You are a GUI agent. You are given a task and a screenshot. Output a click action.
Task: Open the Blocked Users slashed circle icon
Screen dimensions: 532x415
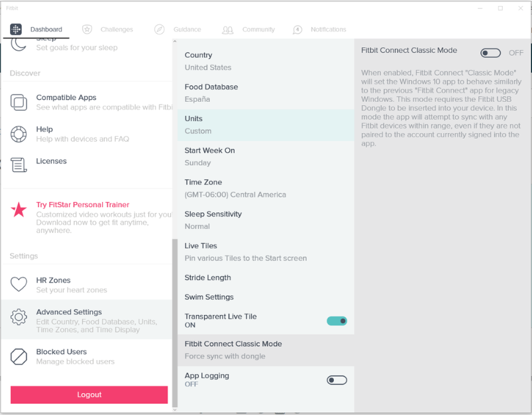pyautogui.click(x=19, y=357)
